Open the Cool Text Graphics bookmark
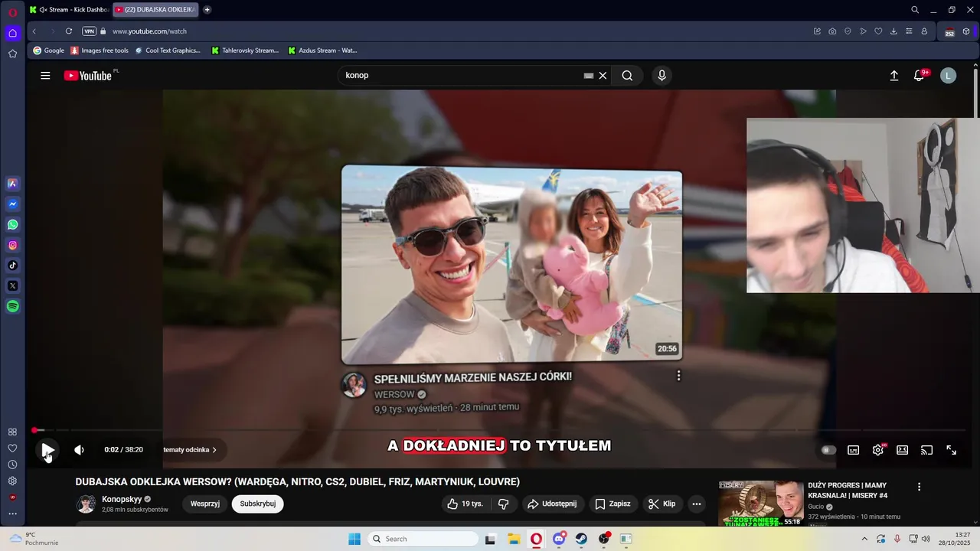 [x=168, y=51]
